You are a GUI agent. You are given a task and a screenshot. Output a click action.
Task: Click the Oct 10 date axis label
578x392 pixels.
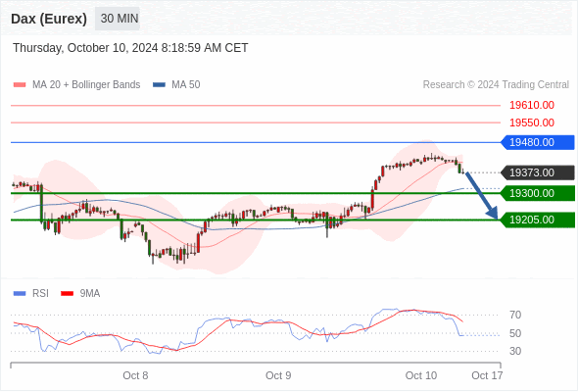(421, 375)
